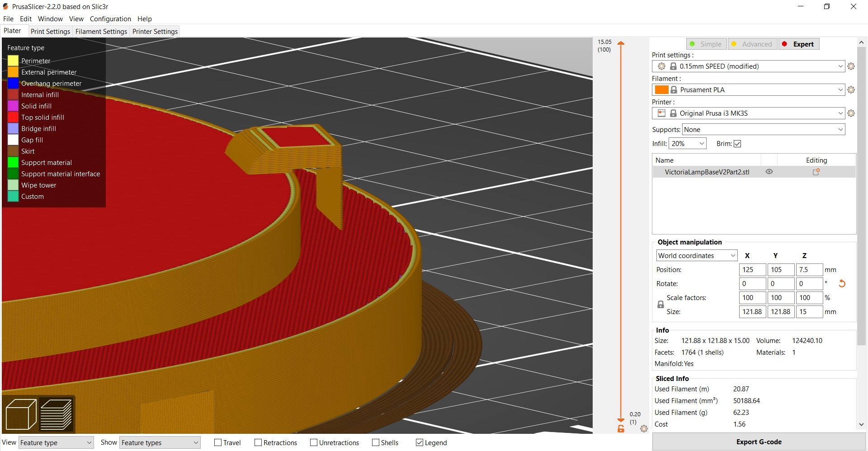
Task: Click the Export G-code button
Action: (759, 442)
